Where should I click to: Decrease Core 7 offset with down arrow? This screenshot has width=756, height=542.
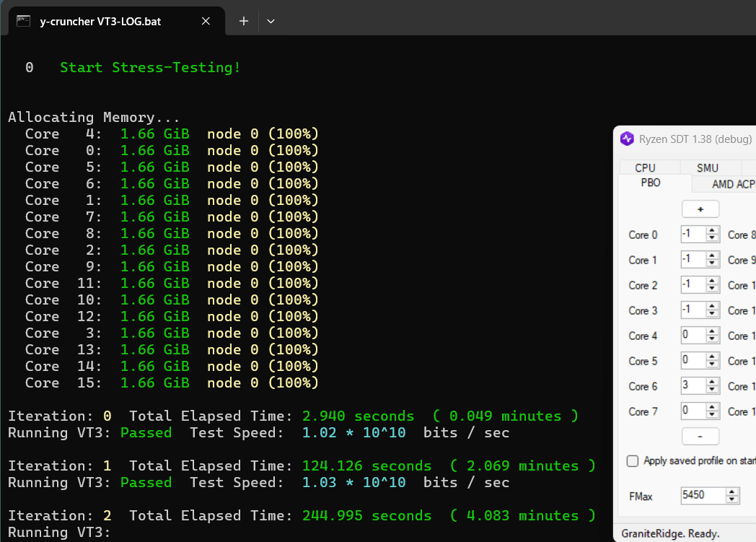(712, 415)
